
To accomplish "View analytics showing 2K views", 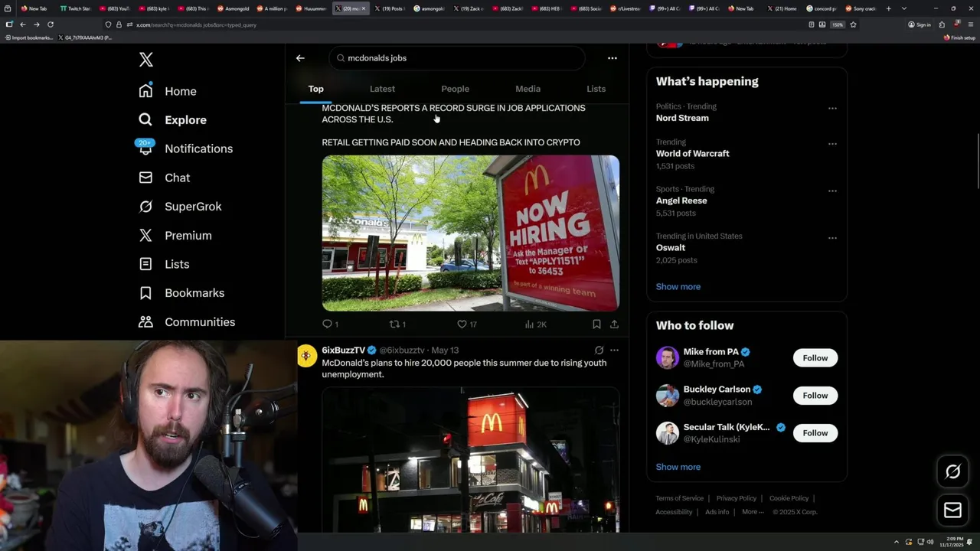I will pyautogui.click(x=535, y=324).
